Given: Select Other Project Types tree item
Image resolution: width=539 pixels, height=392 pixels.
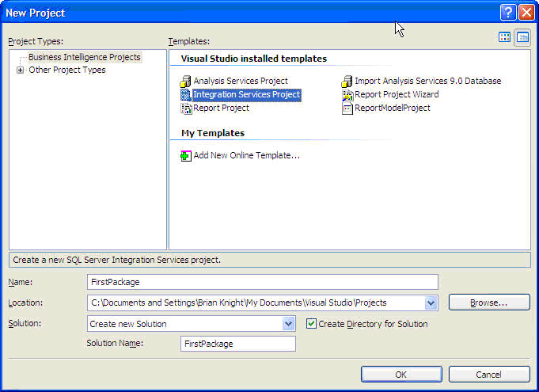Looking at the screenshot, I should tap(66, 70).
